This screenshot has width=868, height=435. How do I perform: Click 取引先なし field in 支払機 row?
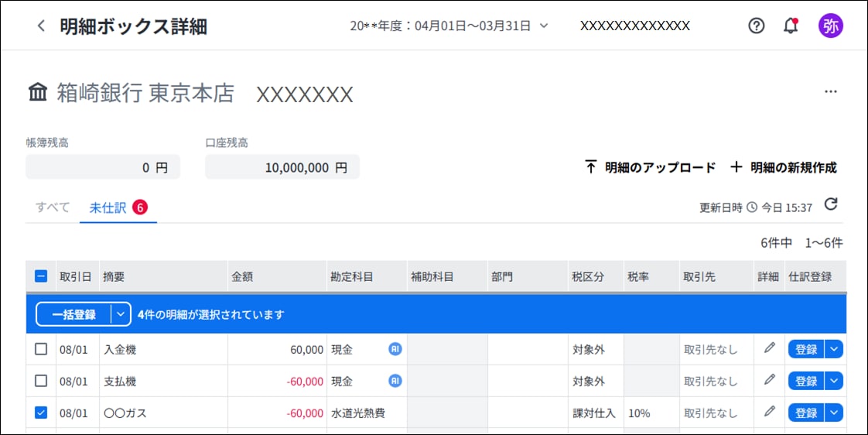[x=716, y=382]
